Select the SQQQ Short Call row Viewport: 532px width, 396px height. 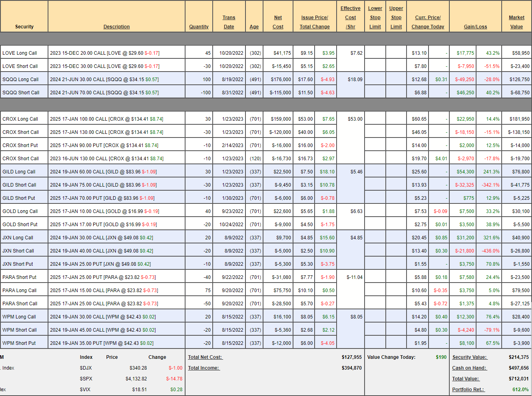24,93
